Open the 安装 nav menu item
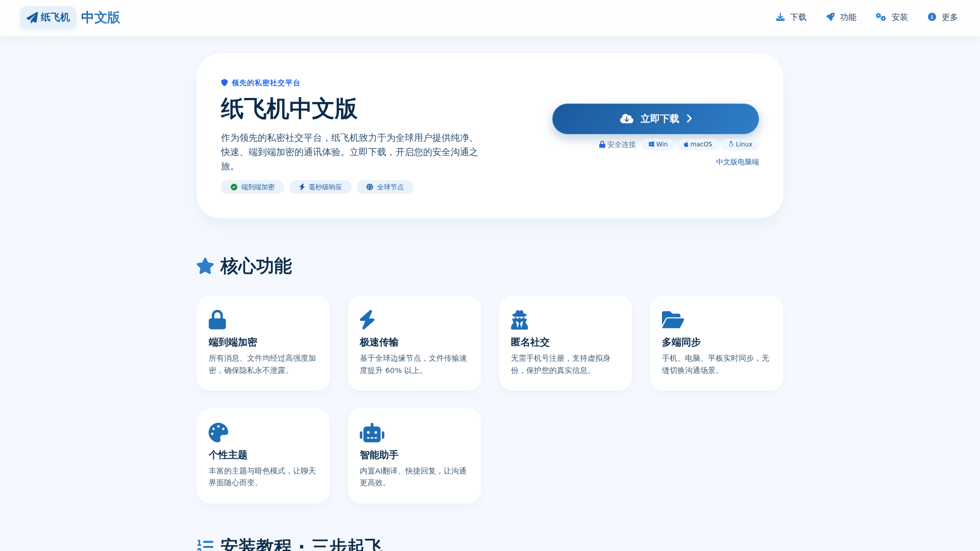Screen dimensions: 980x551 point(892,17)
